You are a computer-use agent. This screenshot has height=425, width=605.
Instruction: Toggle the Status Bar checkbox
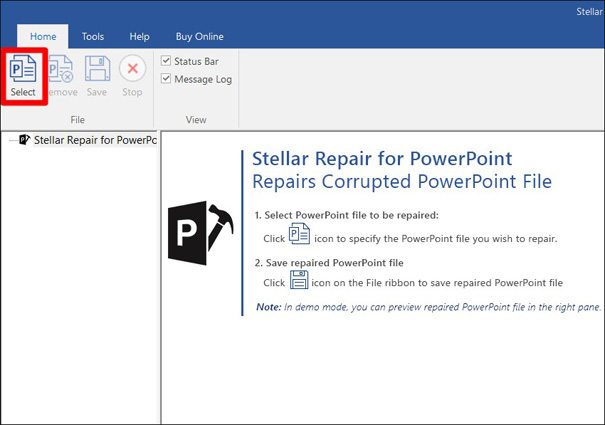[x=166, y=61]
